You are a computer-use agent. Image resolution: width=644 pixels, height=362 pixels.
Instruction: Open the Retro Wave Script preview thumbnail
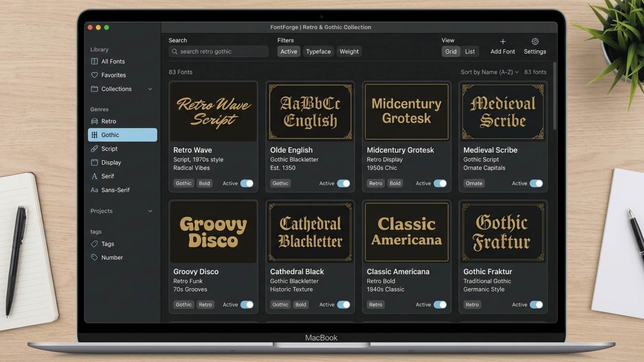coord(213,112)
